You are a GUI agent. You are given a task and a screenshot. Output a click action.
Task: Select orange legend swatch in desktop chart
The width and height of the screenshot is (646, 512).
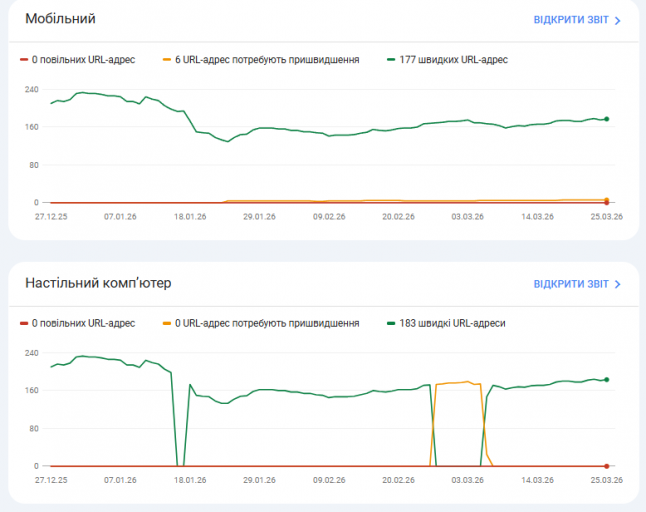167,323
